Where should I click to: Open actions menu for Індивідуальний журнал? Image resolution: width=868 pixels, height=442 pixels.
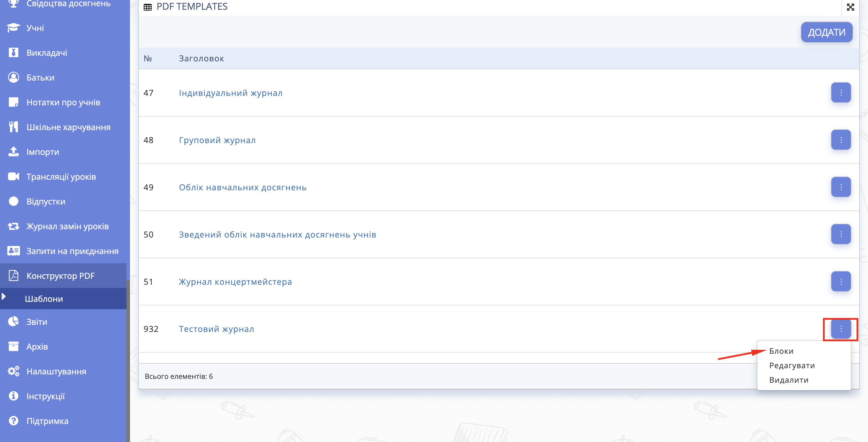coord(841,93)
